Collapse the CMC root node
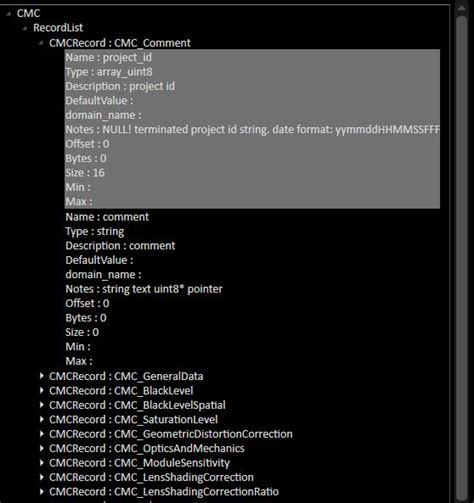This screenshot has width=474, height=503. point(9,14)
